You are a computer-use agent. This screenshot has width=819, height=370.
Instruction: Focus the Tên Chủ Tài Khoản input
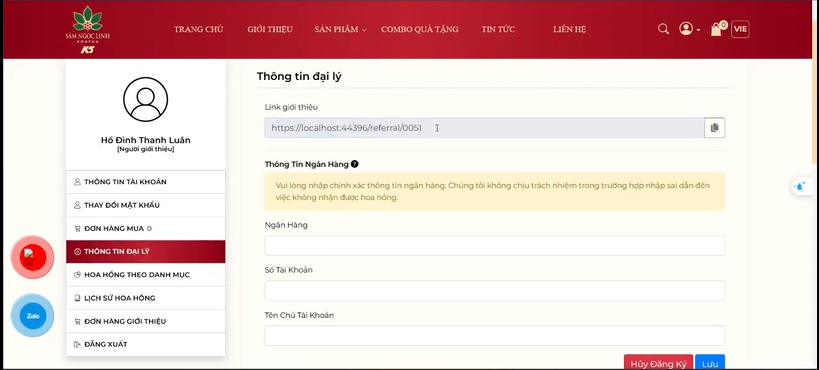click(495, 336)
